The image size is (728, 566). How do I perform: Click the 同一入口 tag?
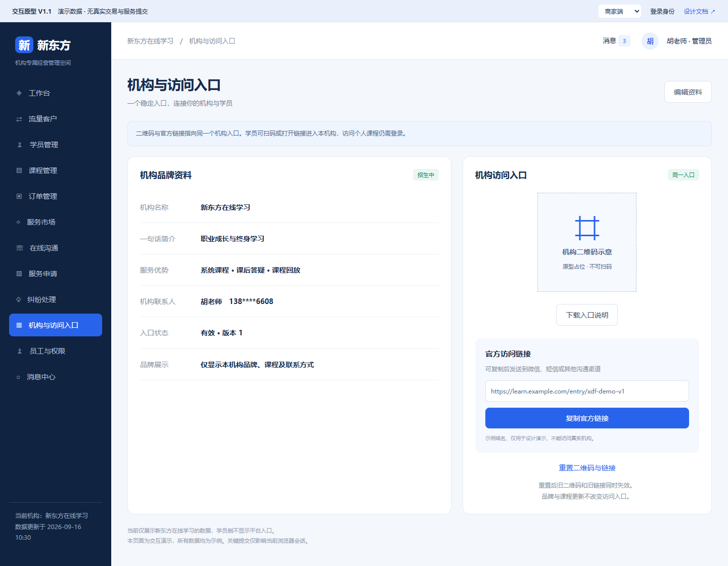pyautogui.click(x=684, y=175)
